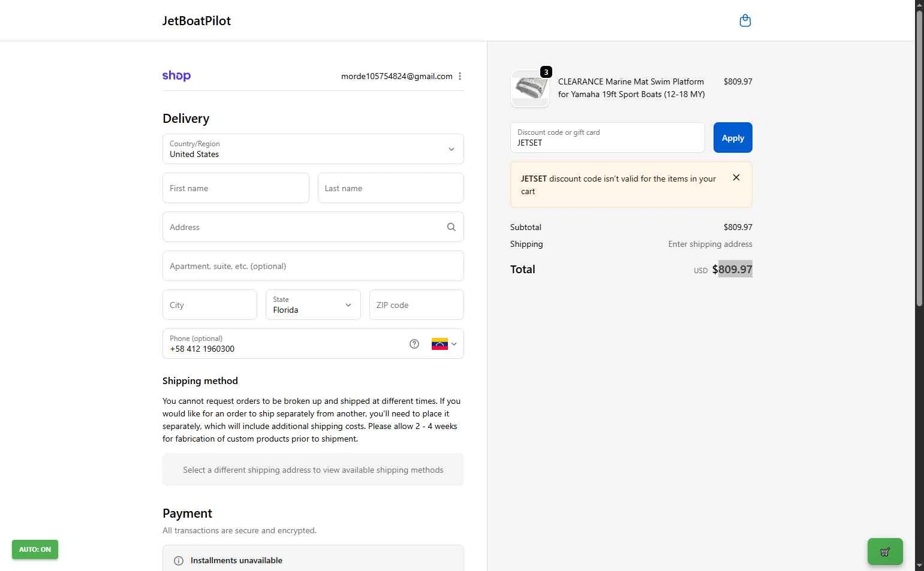Click the Total label
924x571 pixels.
523,270
